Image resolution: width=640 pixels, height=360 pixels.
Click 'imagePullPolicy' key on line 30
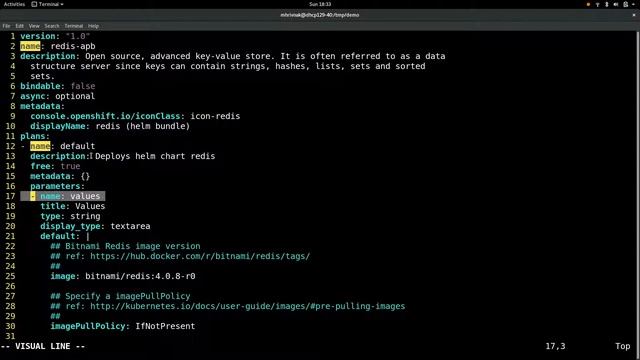(87, 326)
